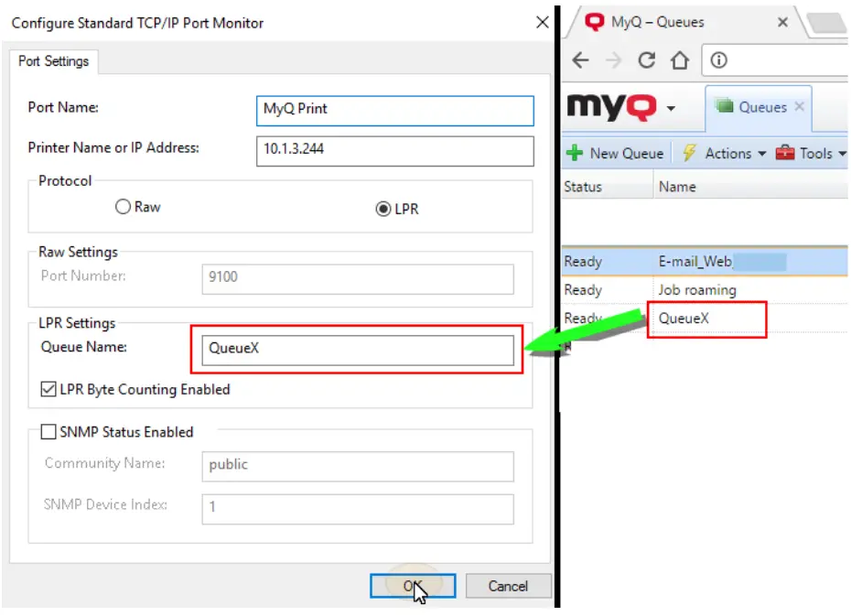851x616 pixels.
Task: Click the browser back arrow
Action: click(x=578, y=60)
